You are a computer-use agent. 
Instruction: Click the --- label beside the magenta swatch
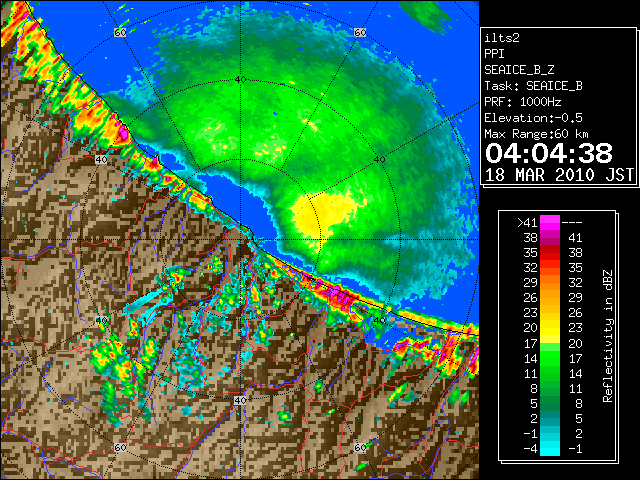coord(572,223)
